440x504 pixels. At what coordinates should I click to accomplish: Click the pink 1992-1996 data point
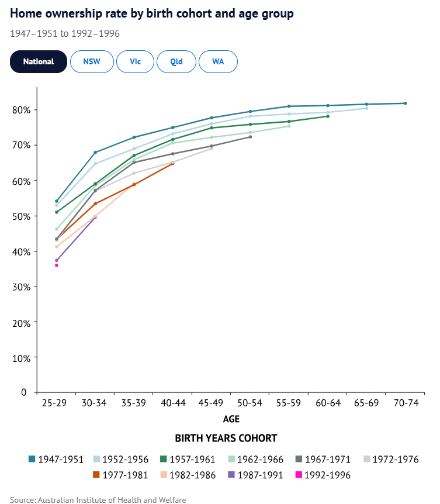click(57, 265)
